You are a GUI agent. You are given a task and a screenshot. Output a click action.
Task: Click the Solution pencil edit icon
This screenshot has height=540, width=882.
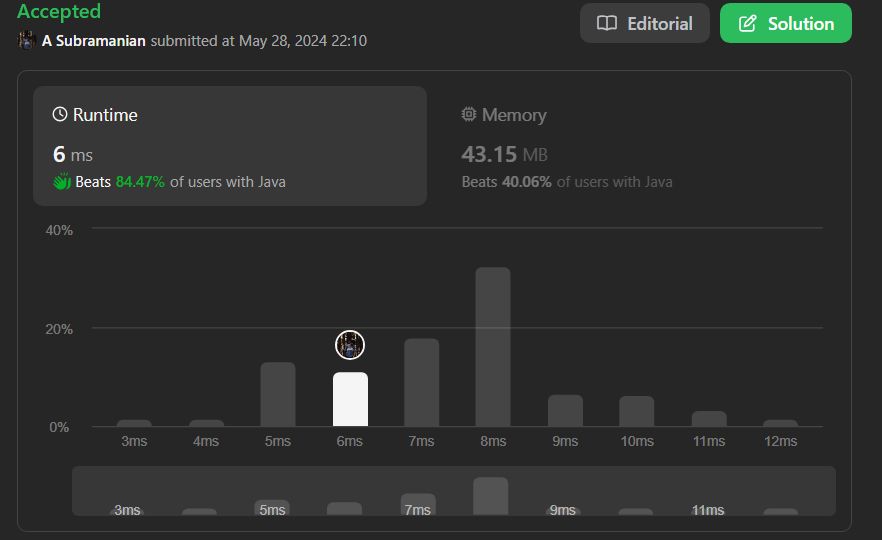[x=747, y=24]
